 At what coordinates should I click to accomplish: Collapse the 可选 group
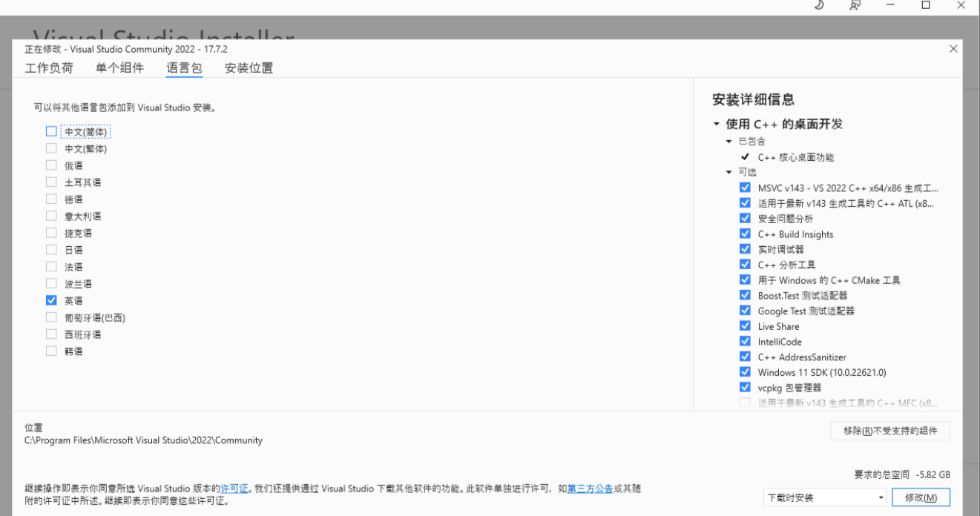(729, 172)
